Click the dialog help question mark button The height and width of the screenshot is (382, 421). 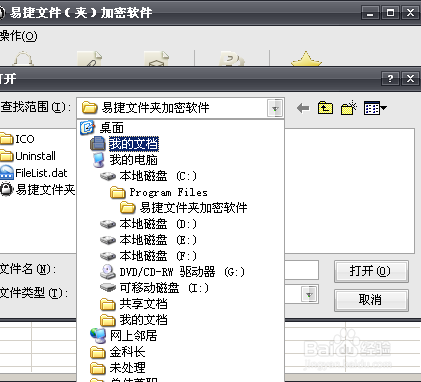(x=390, y=79)
